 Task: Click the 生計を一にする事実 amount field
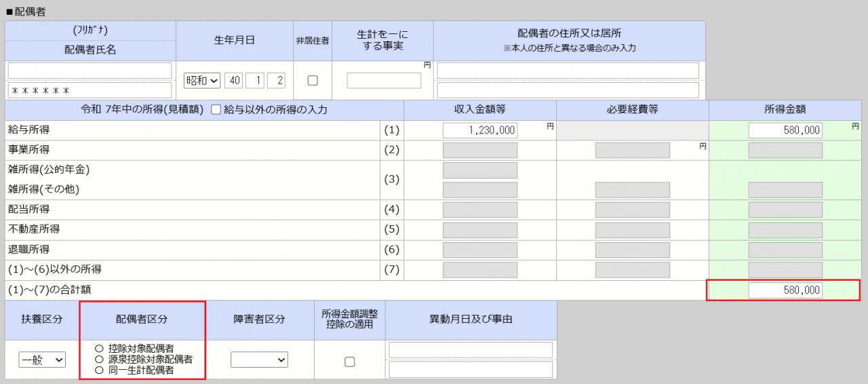pos(384,80)
